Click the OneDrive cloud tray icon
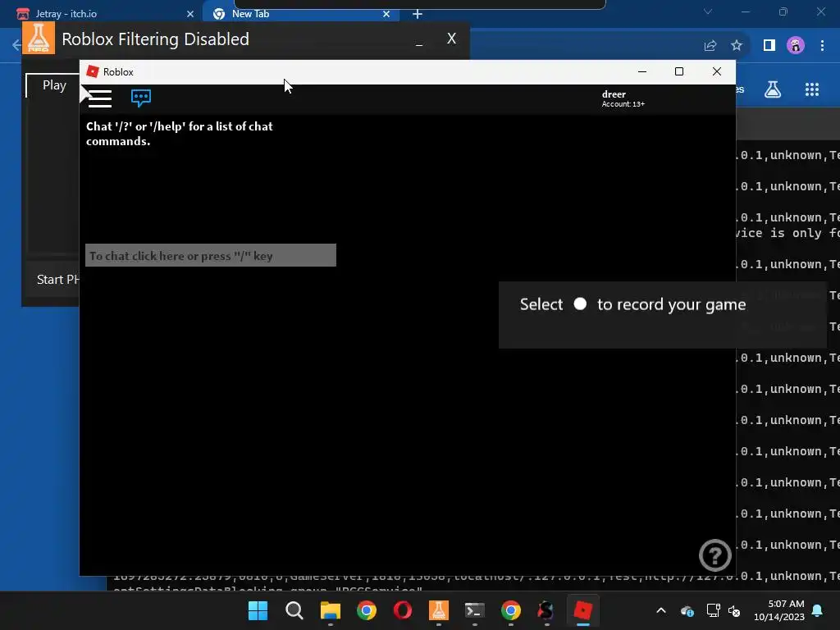 687,610
